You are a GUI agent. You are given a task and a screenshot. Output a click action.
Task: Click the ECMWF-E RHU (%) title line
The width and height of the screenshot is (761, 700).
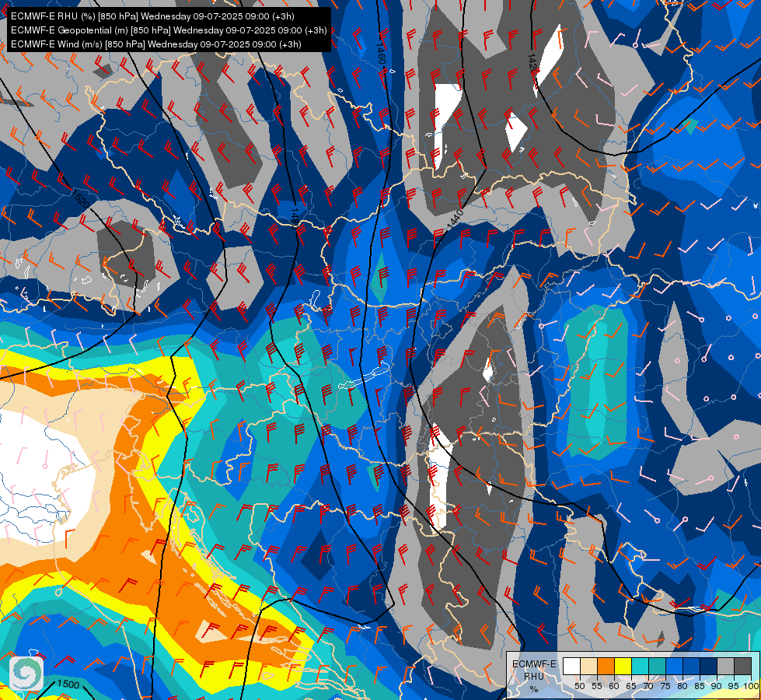click(x=153, y=16)
